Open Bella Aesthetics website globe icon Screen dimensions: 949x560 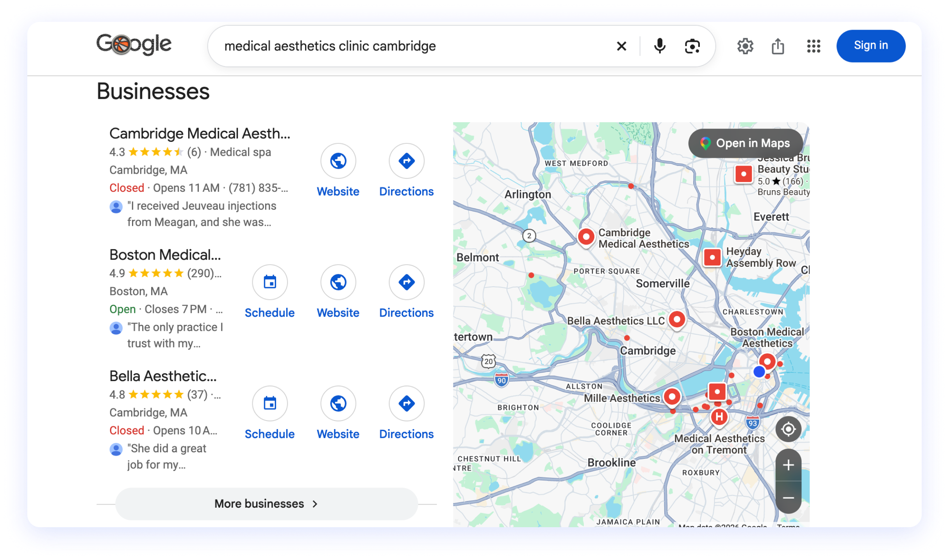click(338, 403)
